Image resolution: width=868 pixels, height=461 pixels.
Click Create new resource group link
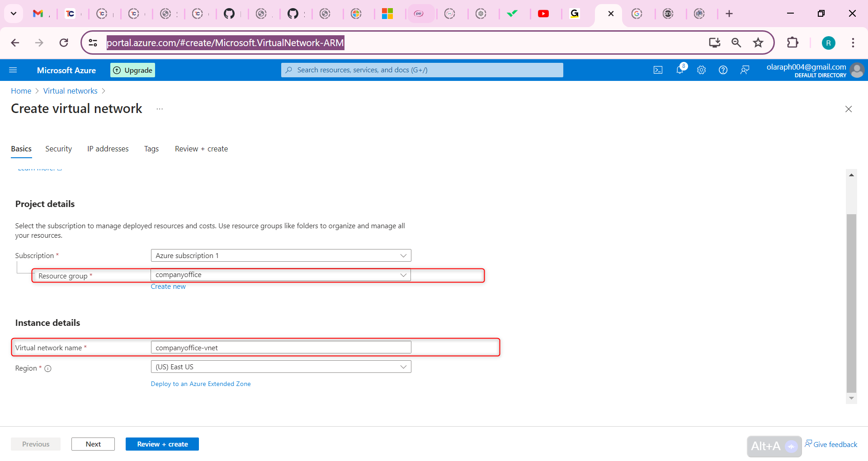[x=168, y=287]
